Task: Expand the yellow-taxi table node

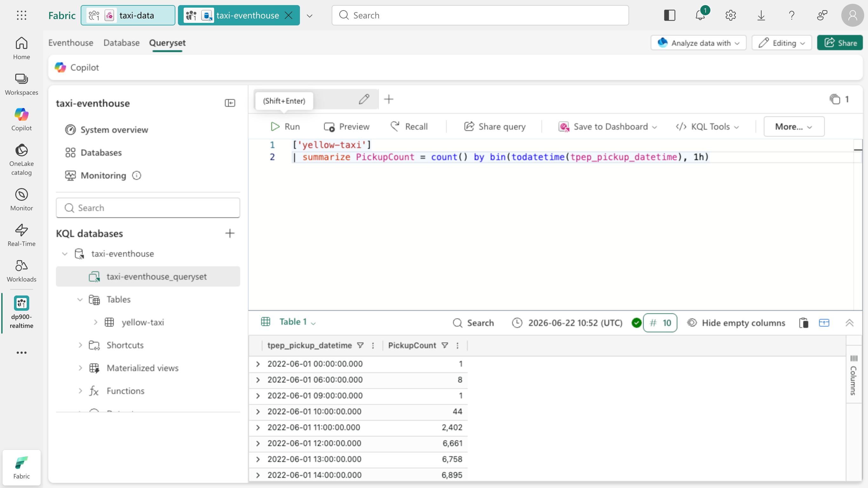Action: 95,322
